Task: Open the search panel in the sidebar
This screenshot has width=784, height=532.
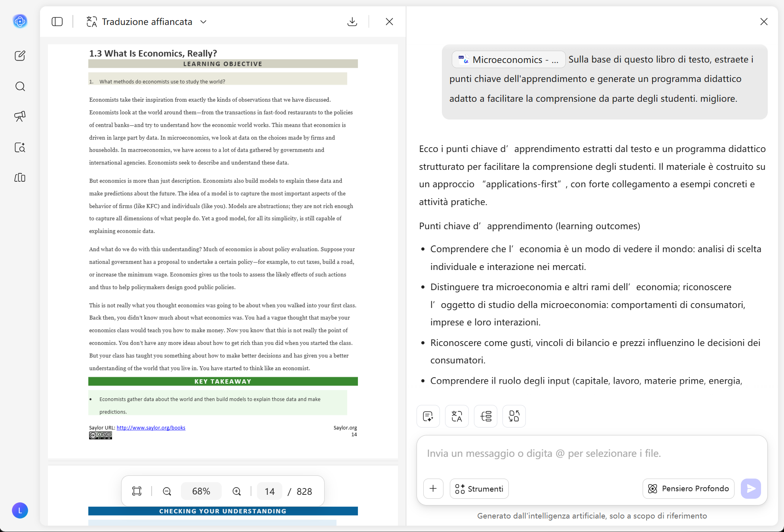Action: tap(20, 86)
